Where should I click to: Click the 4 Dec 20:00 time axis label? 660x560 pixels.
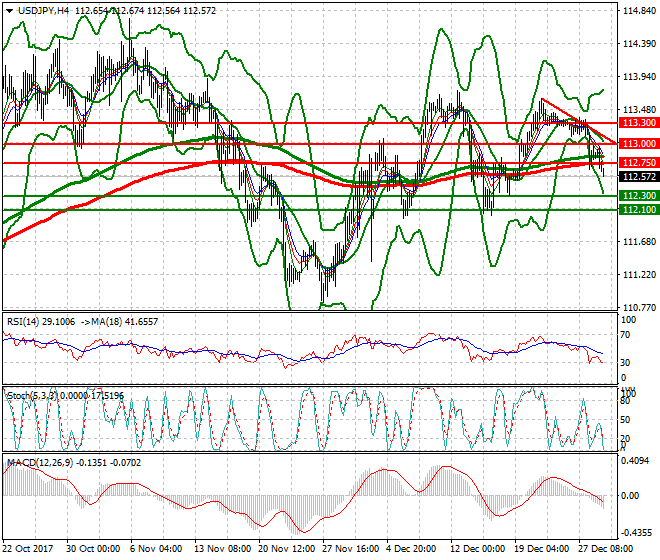pos(411,549)
